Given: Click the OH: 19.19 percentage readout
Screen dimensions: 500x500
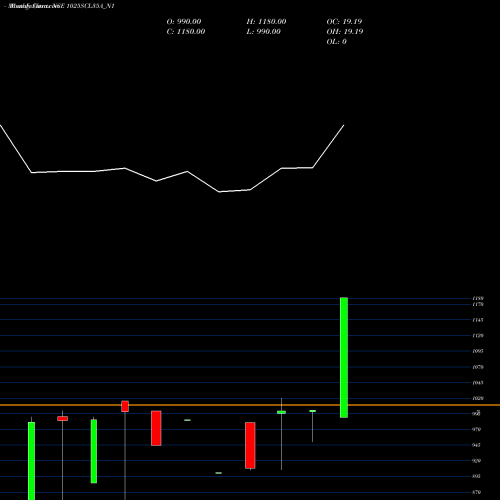Looking at the screenshot, I should pyautogui.click(x=345, y=32).
